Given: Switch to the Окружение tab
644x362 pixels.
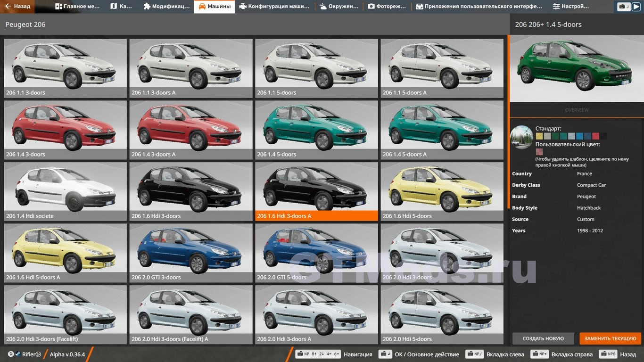Looking at the screenshot, I should point(339,7).
